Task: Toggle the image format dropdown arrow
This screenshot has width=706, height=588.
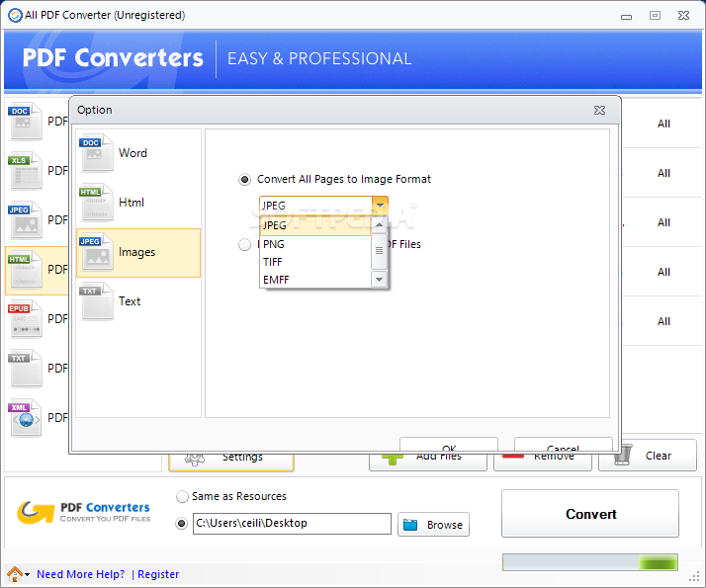Action: tap(380, 206)
